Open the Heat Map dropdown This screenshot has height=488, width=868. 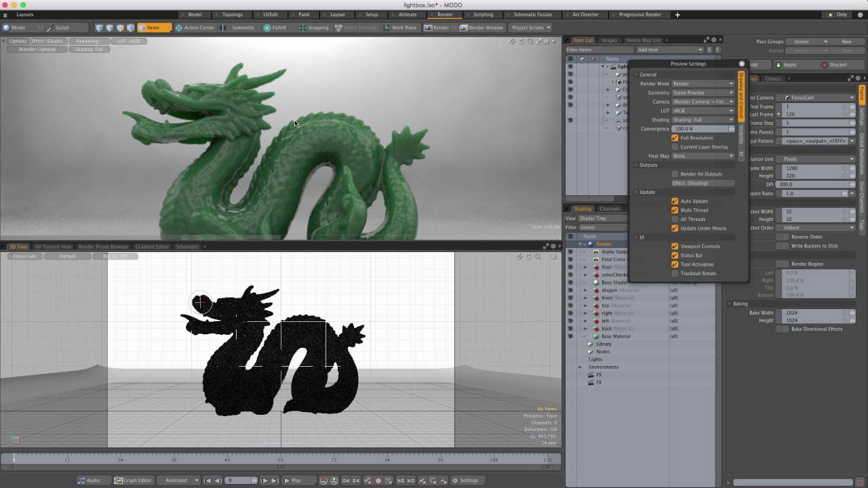click(703, 156)
